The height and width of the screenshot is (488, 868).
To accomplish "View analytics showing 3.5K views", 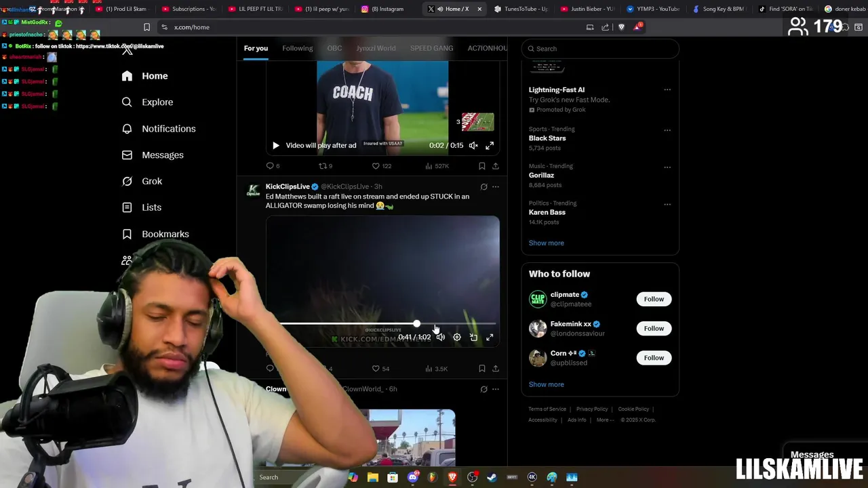I will pos(436,369).
